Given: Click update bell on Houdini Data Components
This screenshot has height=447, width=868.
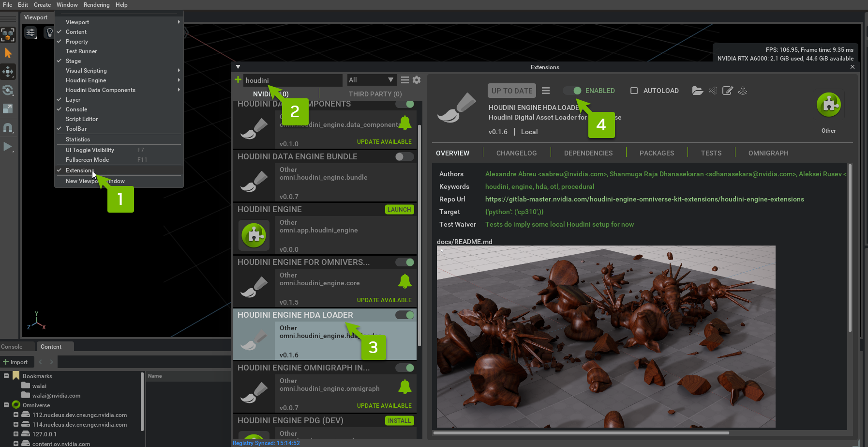Looking at the screenshot, I should 405,123.
